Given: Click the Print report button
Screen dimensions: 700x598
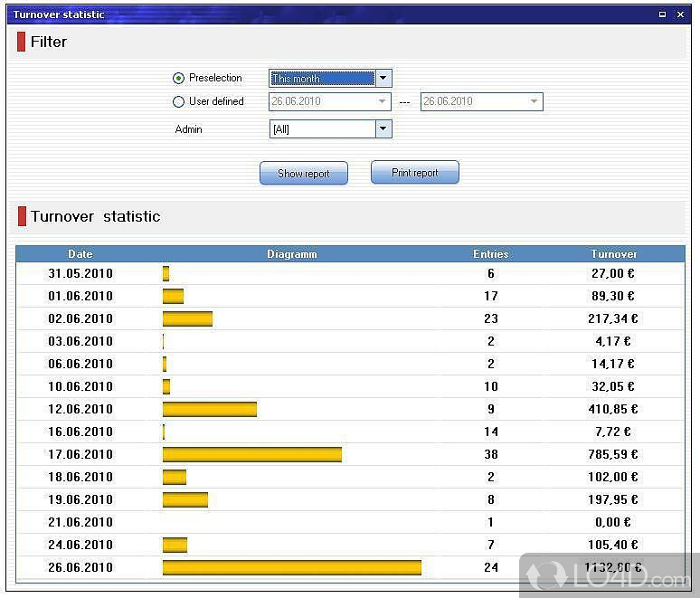Looking at the screenshot, I should coord(414,173).
